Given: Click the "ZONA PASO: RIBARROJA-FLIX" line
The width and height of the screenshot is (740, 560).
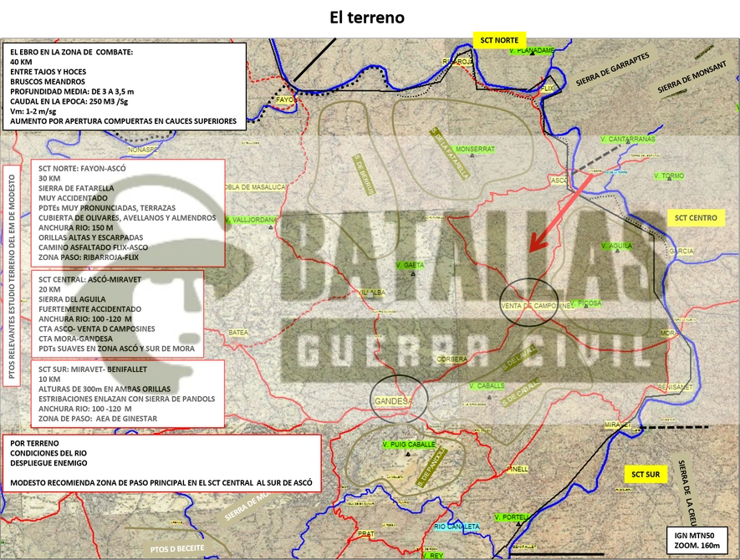Looking at the screenshot, I should (x=89, y=257).
